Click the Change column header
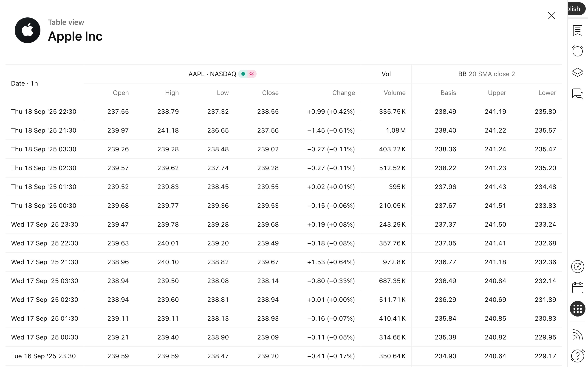The width and height of the screenshot is (588, 367). (x=343, y=93)
